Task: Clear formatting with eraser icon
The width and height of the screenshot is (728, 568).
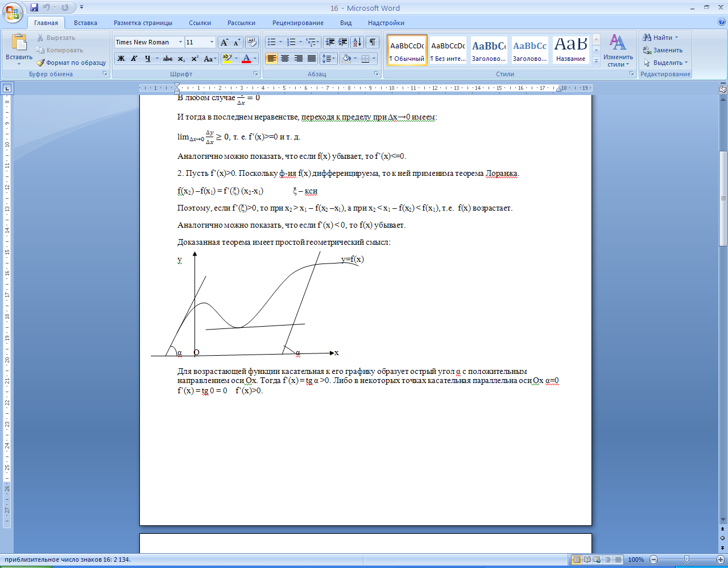Action: point(253,42)
